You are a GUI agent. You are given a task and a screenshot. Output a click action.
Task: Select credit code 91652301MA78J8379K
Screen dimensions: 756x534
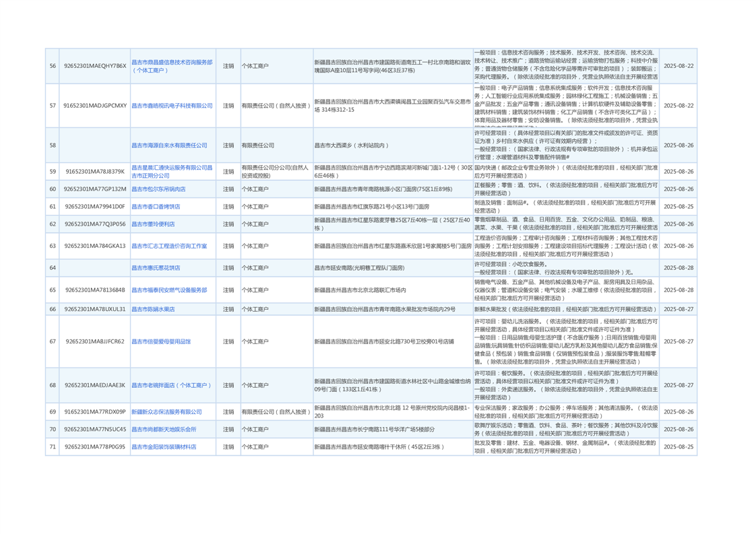(95, 172)
